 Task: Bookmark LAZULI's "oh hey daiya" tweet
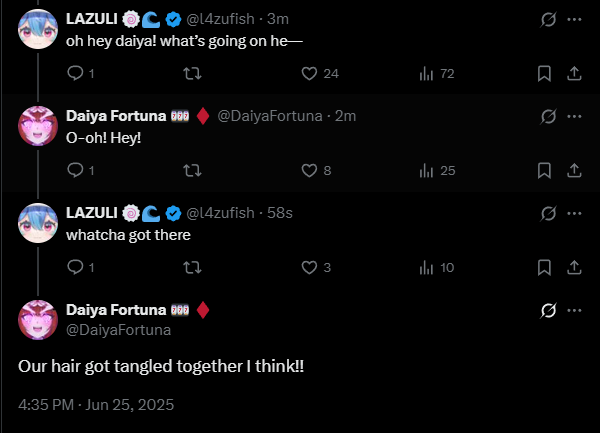(544, 73)
